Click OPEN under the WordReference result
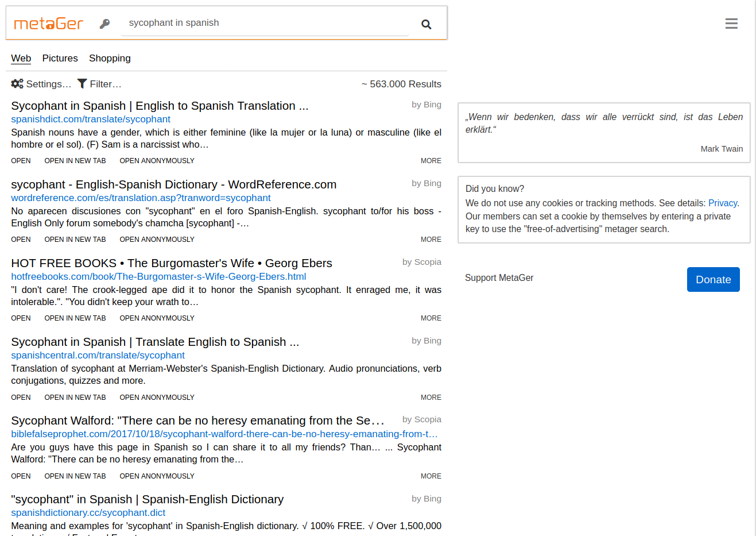This screenshot has width=756, height=536. point(21,240)
